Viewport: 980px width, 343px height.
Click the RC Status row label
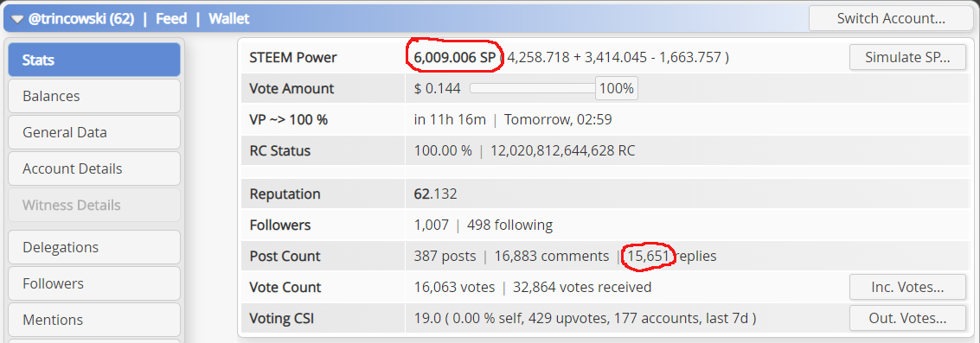click(280, 150)
